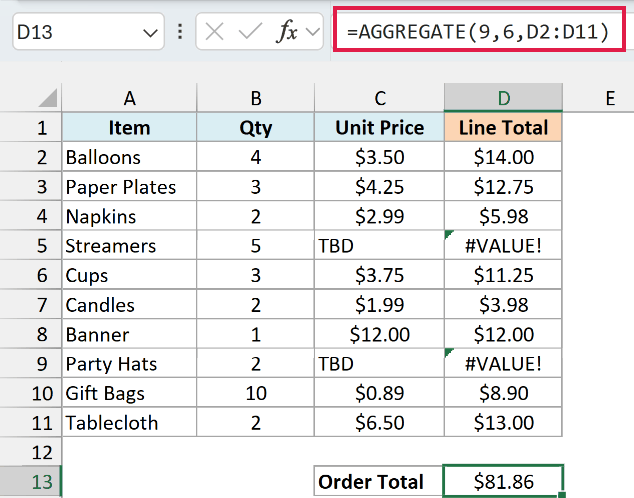The width and height of the screenshot is (634, 498).
Task: Select column C header
Action: click(x=379, y=98)
